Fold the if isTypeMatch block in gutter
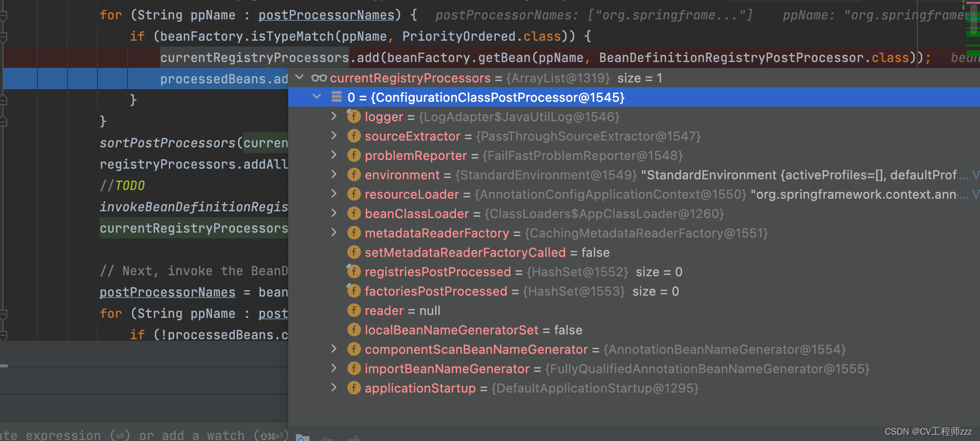Screen dimensions: 980x441 (3, 37)
